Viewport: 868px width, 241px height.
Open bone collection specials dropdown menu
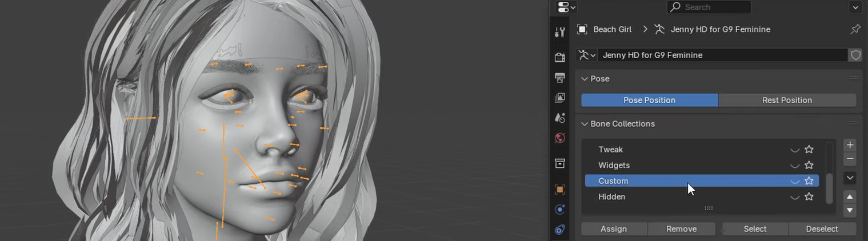[850, 178]
